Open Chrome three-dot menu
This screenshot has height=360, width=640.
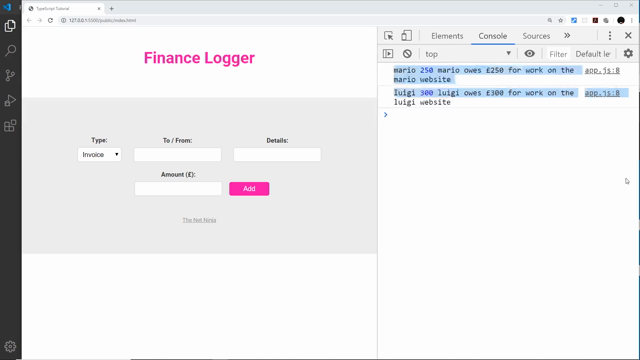(631, 20)
